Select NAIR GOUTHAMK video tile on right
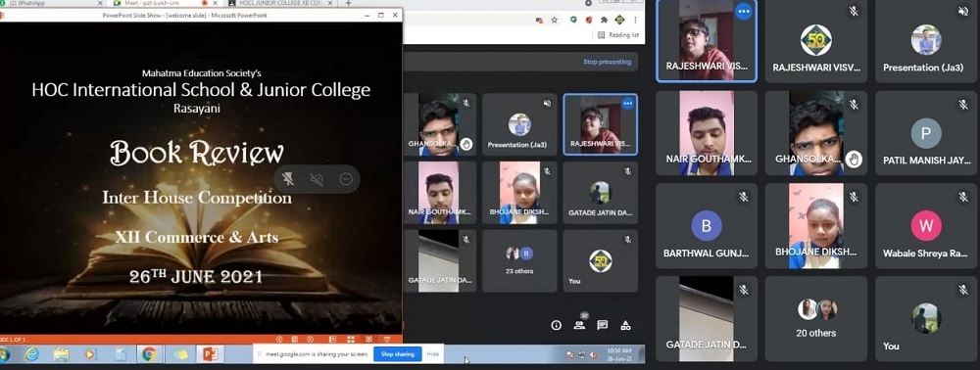The width and height of the screenshot is (980, 370). point(707,133)
